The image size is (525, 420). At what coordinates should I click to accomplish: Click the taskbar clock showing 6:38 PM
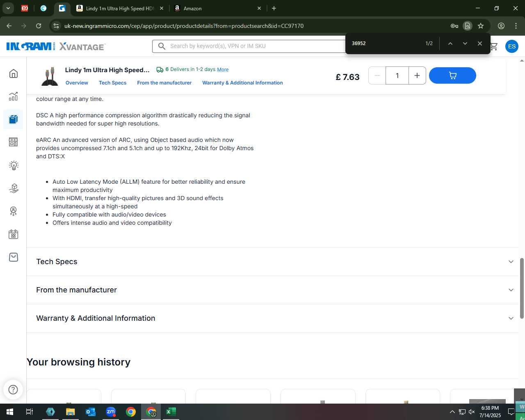pyautogui.click(x=490, y=412)
